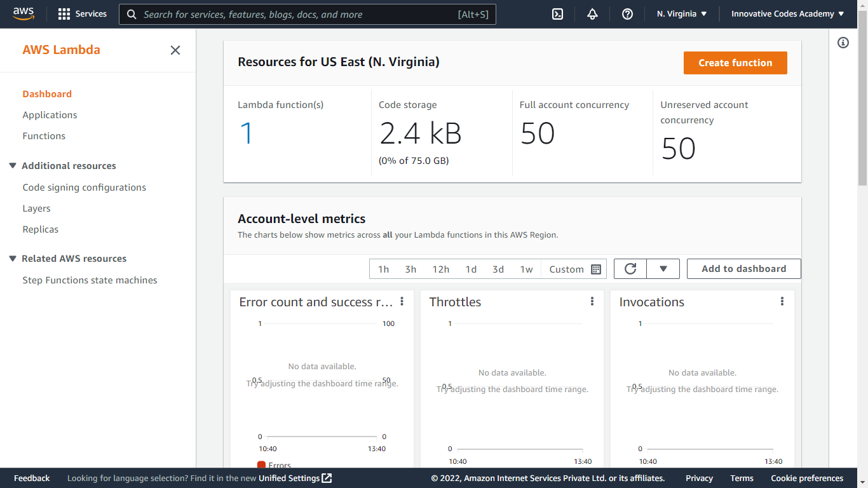868x488 pixels.
Task: Choose the Custom time range
Action: (x=566, y=269)
